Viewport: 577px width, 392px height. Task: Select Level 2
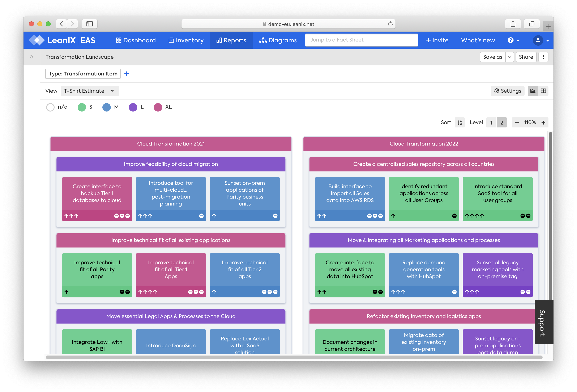(x=502, y=123)
